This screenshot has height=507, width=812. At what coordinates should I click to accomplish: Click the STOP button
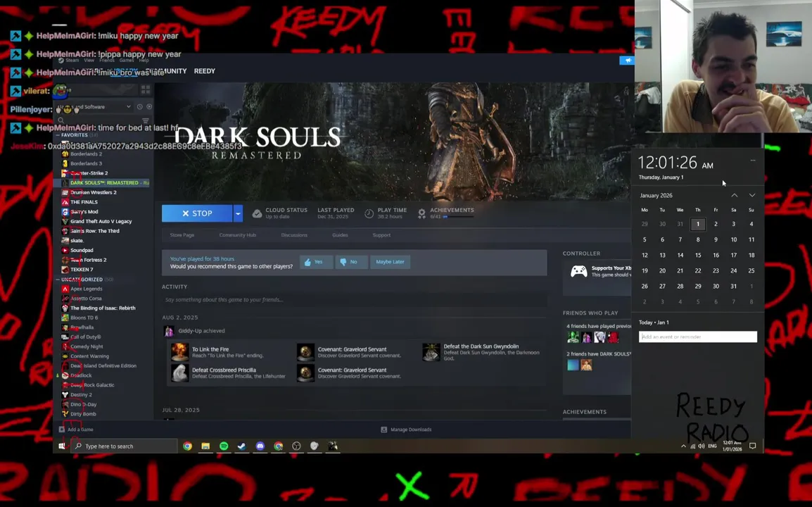pos(197,213)
